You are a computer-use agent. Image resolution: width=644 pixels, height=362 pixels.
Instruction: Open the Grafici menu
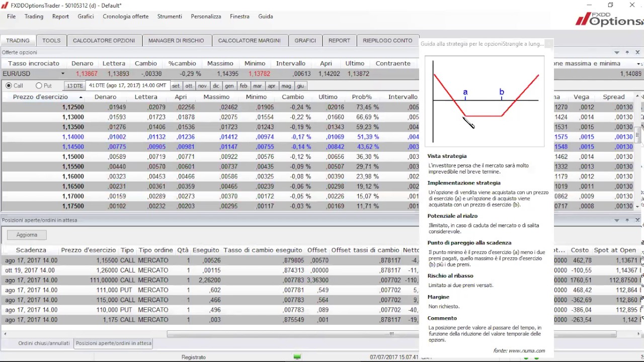click(86, 17)
